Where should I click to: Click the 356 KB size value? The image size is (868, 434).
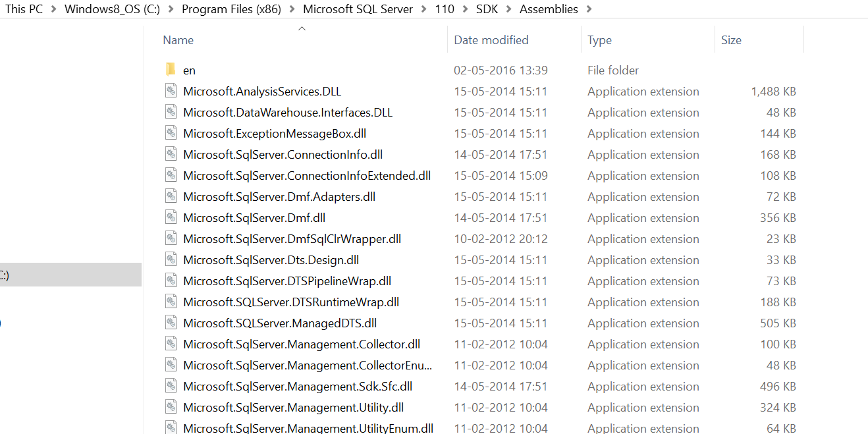coord(778,218)
